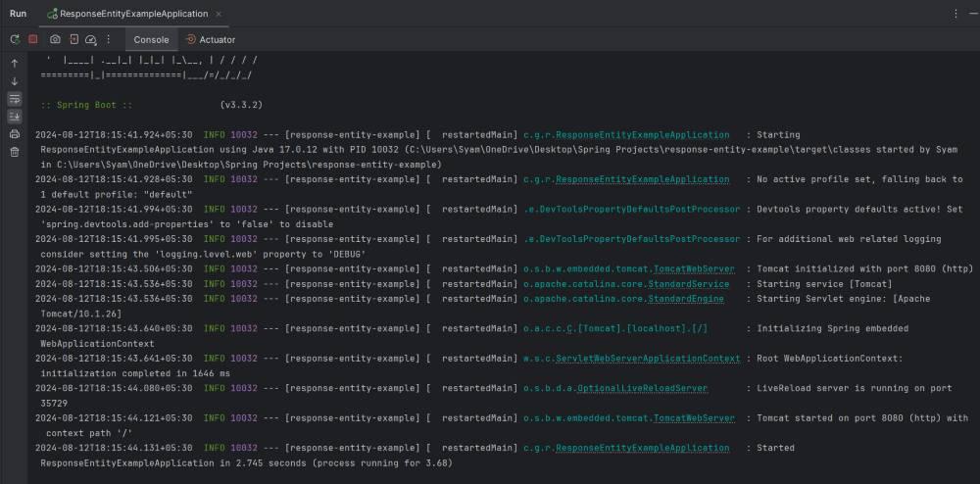
Task: Clear all console output with the trash icon
Action: click(x=15, y=152)
